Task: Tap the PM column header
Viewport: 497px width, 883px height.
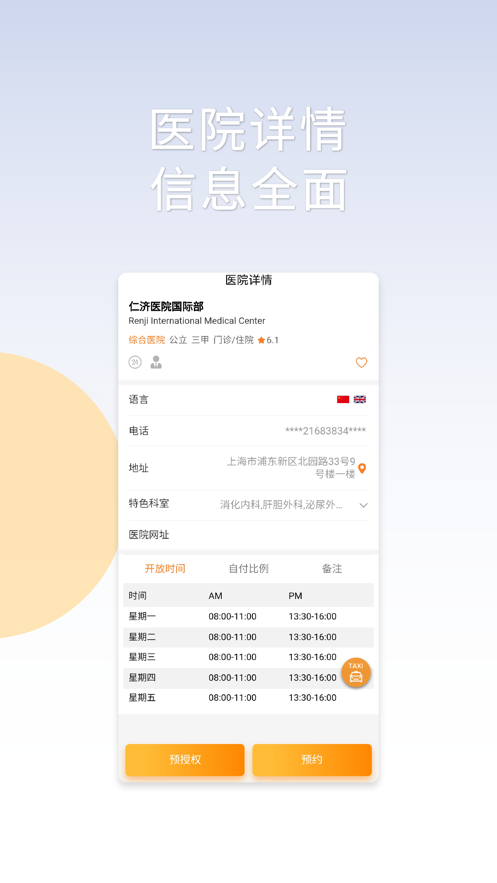Action: [x=295, y=596]
